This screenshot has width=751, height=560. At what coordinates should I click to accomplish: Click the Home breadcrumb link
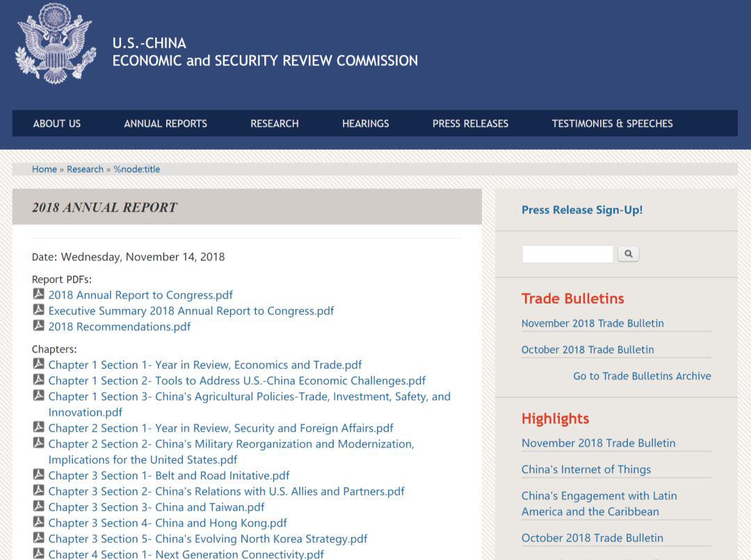pos(45,169)
